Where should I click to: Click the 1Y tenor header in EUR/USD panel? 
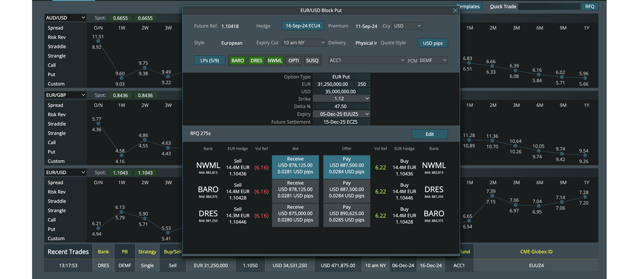[587, 182]
